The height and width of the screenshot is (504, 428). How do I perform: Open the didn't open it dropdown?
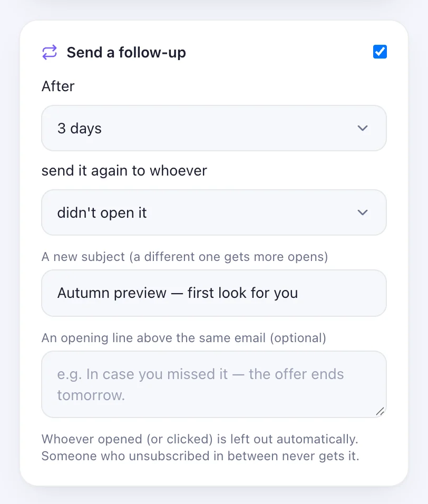point(213,212)
